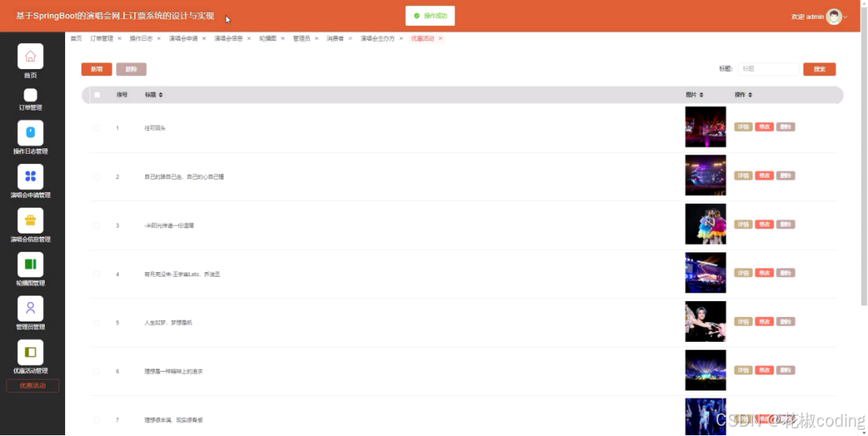The width and height of the screenshot is (868, 436).
Task: Click the 搜索 search button
Action: [x=819, y=69]
